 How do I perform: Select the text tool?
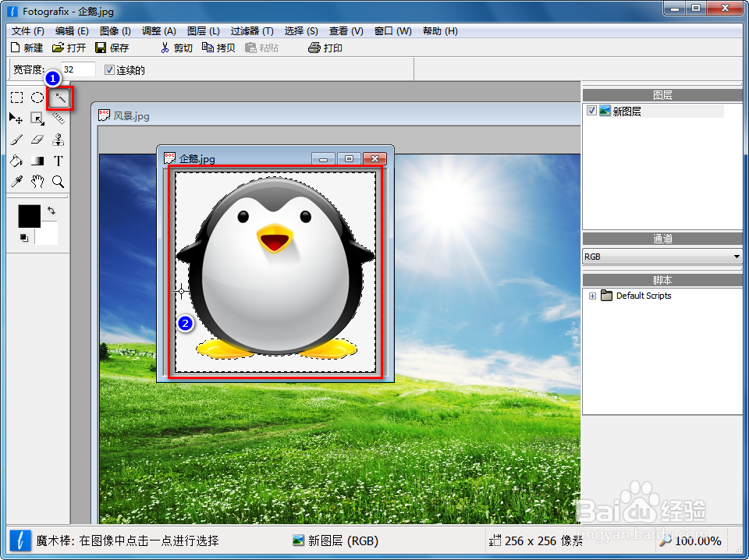coord(59,161)
